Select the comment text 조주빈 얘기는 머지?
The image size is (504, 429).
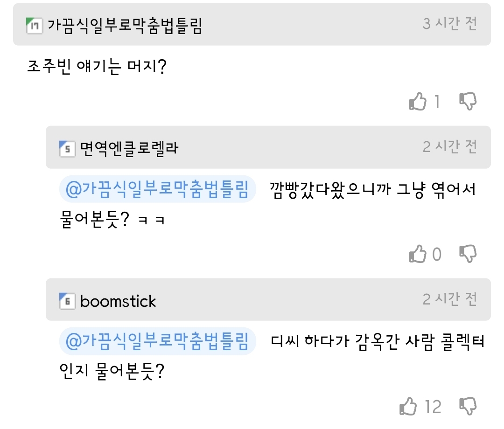pos(97,67)
